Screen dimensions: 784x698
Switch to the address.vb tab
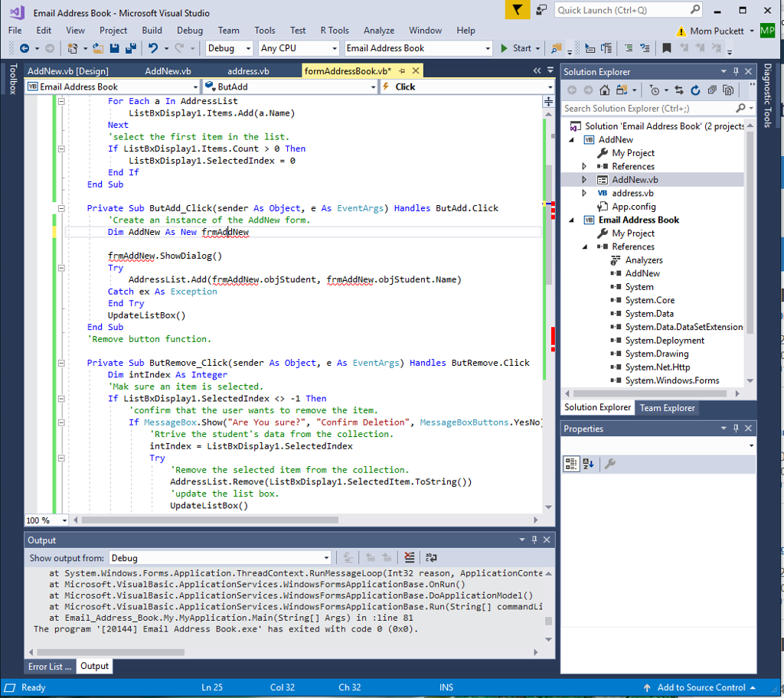coord(248,71)
